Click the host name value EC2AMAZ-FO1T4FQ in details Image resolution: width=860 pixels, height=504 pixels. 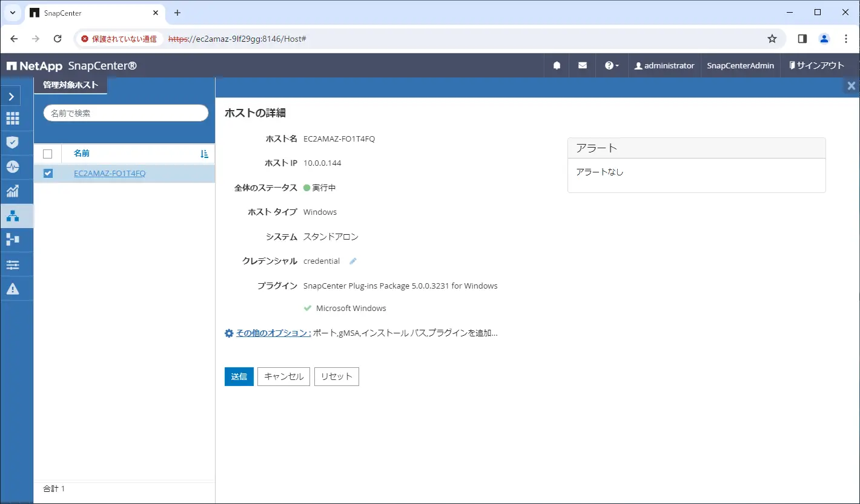[x=339, y=139]
